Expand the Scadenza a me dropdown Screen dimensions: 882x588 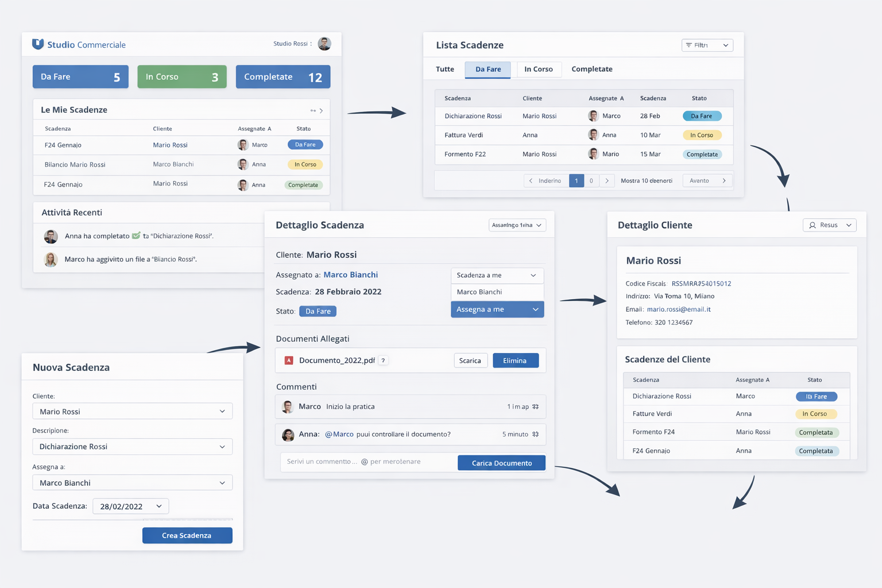497,276
